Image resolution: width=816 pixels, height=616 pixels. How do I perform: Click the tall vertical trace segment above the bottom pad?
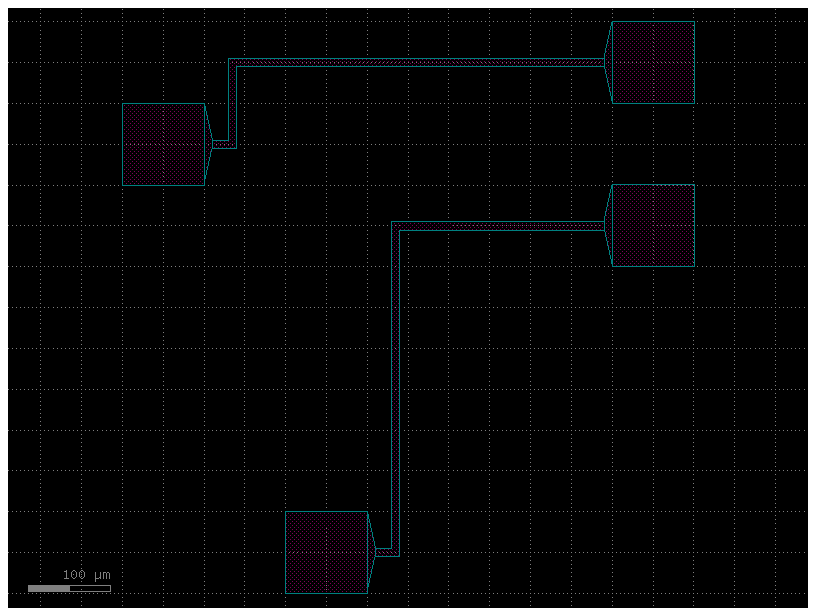396,389
